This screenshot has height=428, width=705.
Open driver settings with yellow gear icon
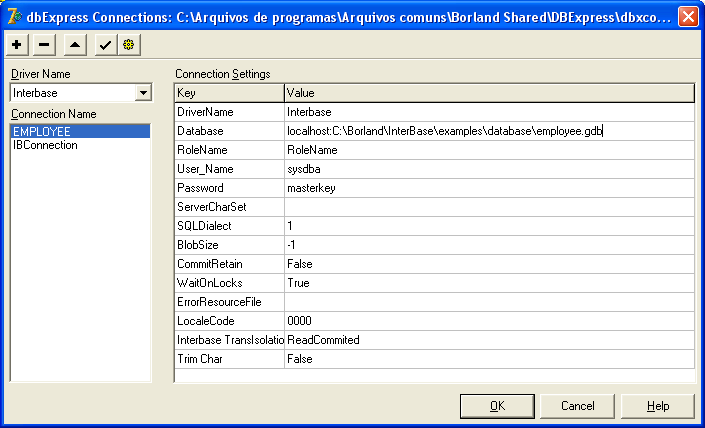point(128,45)
